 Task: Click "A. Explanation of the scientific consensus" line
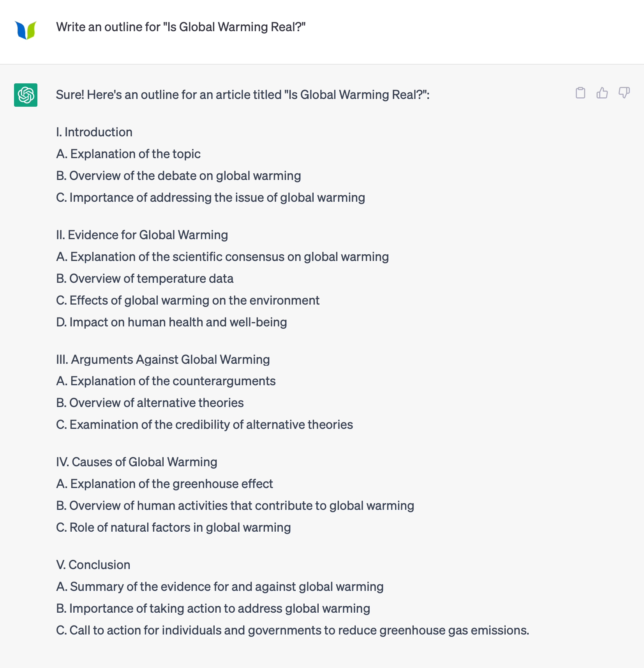[x=222, y=257]
